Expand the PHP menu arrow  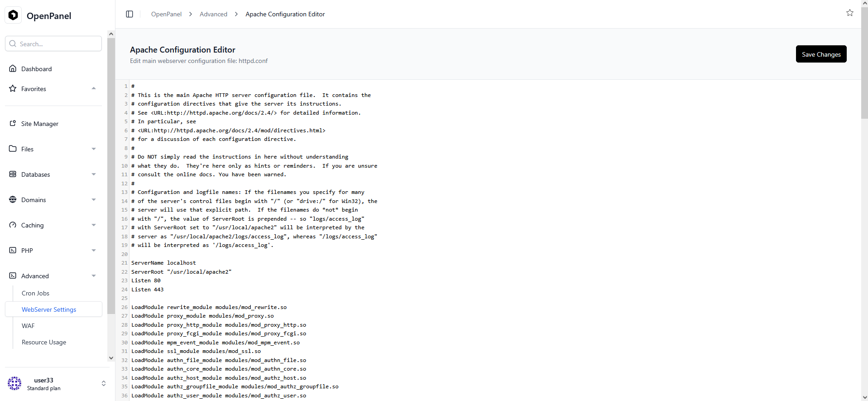pyautogui.click(x=94, y=251)
